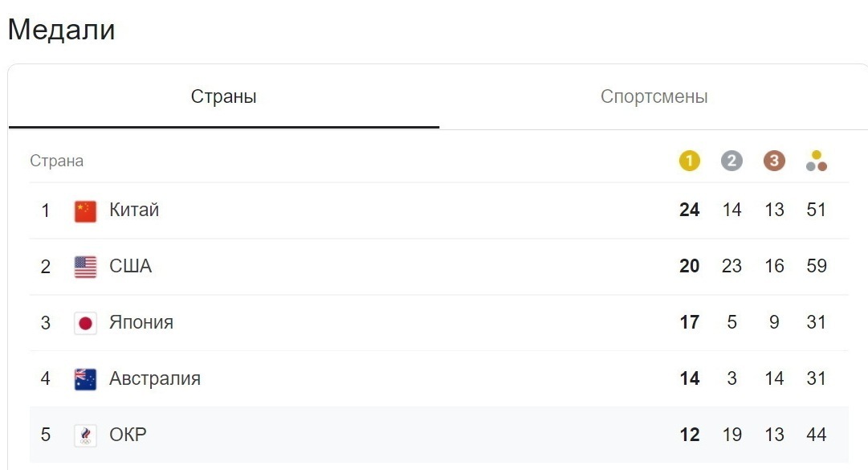Image resolution: width=868 pixels, height=470 pixels.
Task: Click the Медали heading
Action: [61, 30]
